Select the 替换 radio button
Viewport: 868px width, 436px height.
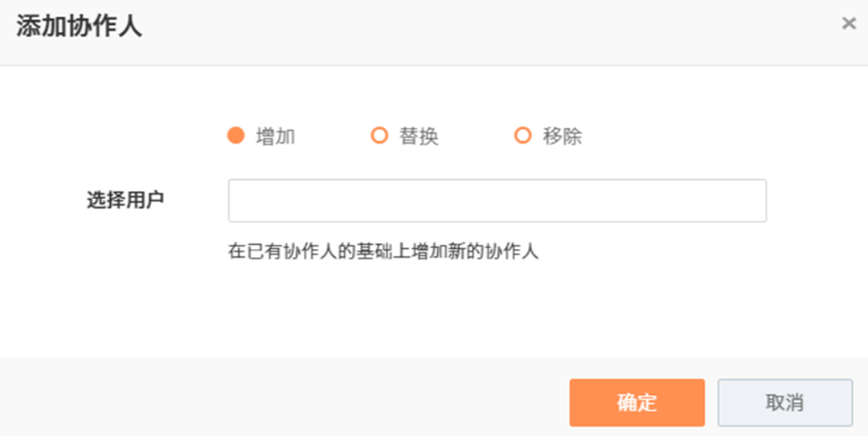tap(379, 136)
